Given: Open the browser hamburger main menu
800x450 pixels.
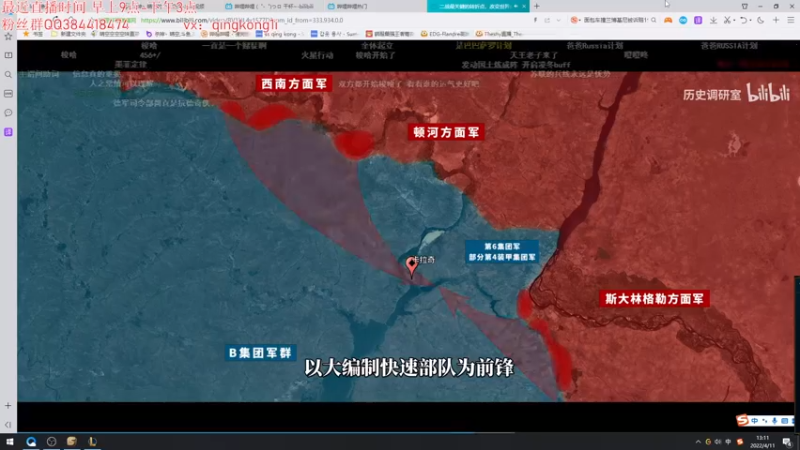Looking at the screenshot, I should [x=791, y=20].
